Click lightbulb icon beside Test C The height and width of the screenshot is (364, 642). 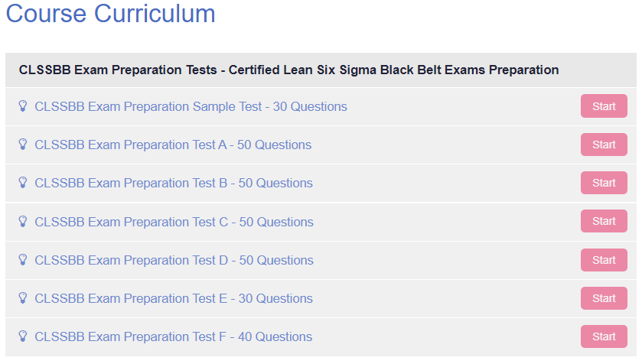(23, 221)
